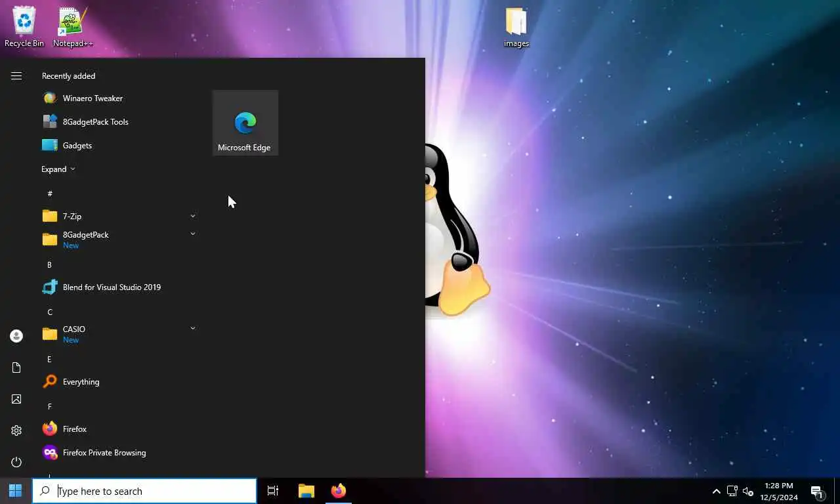Open Settings gear in Start sidebar
This screenshot has width=840, height=504.
point(16,430)
